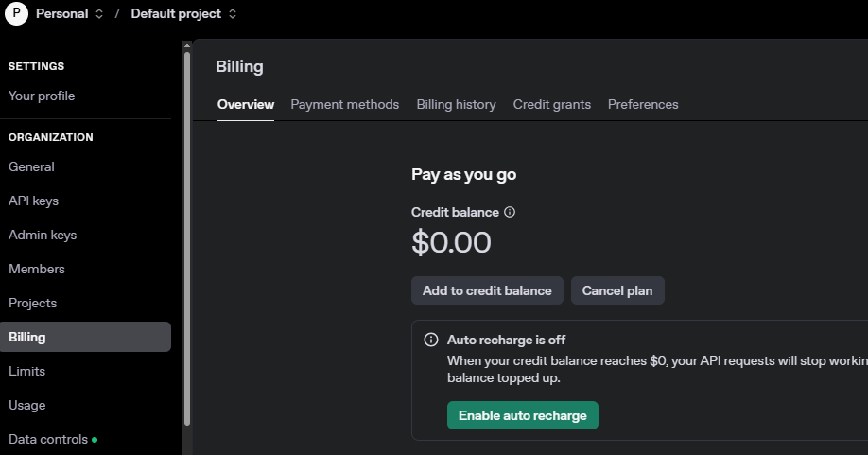Screen dimensions: 868x455
Task: Click the Personal account avatar icon
Action: click(x=15, y=14)
